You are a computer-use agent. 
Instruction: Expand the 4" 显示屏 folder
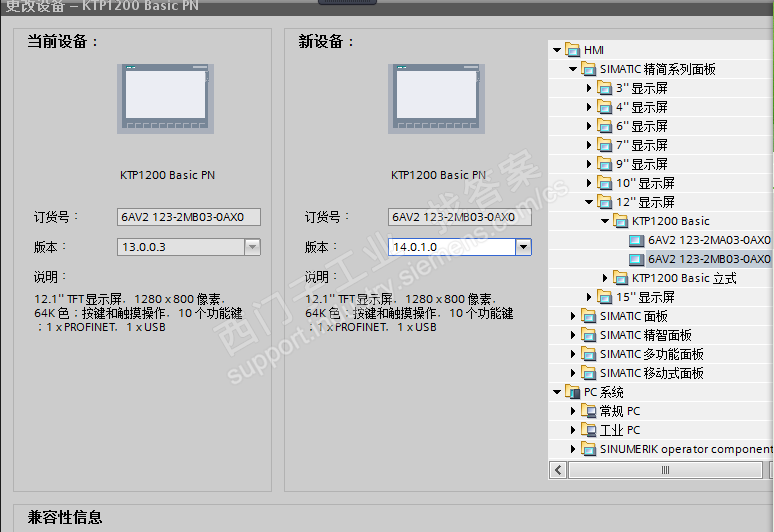coord(588,107)
